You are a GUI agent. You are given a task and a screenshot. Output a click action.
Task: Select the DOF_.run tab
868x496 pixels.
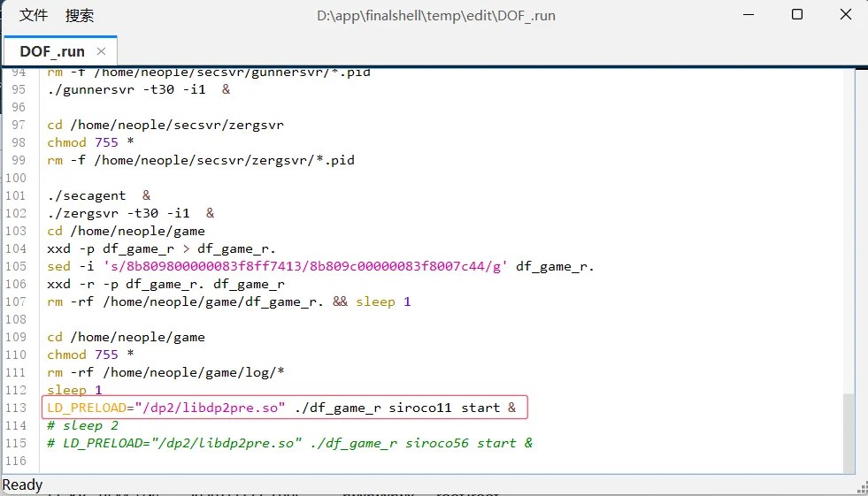click(52, 51)
